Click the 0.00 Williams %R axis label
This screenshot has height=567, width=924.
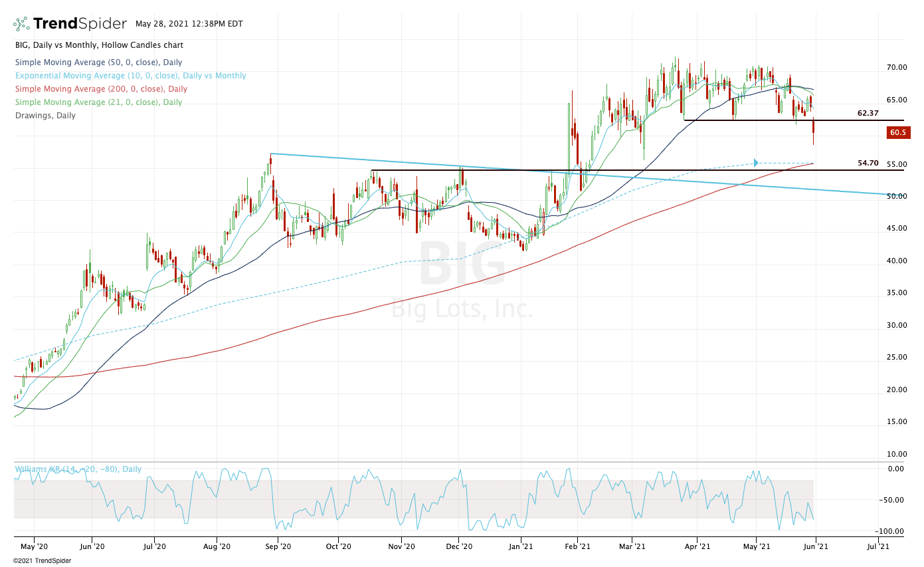coord(897,469)
